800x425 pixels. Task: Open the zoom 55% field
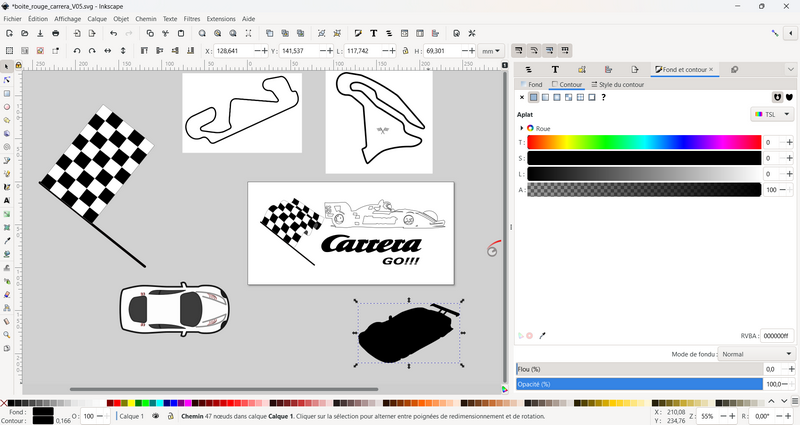pos(707,416)
